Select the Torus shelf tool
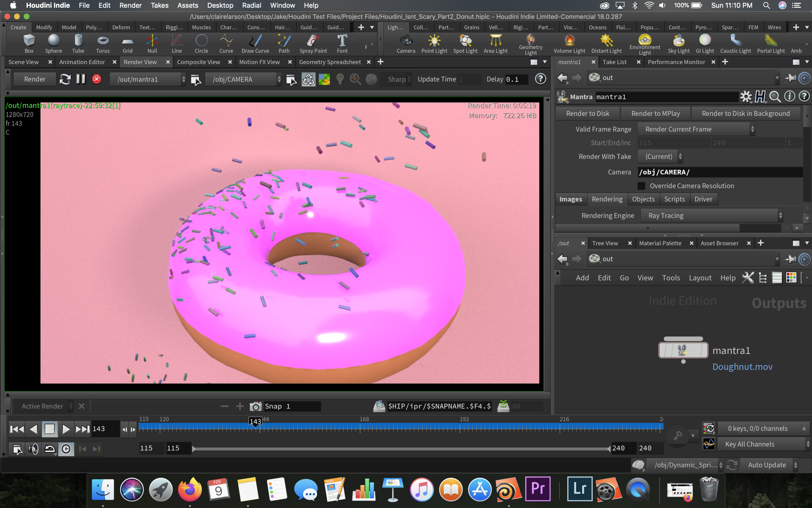The width and height of the screenshot is (812, 508). click(x=103, y=44)
